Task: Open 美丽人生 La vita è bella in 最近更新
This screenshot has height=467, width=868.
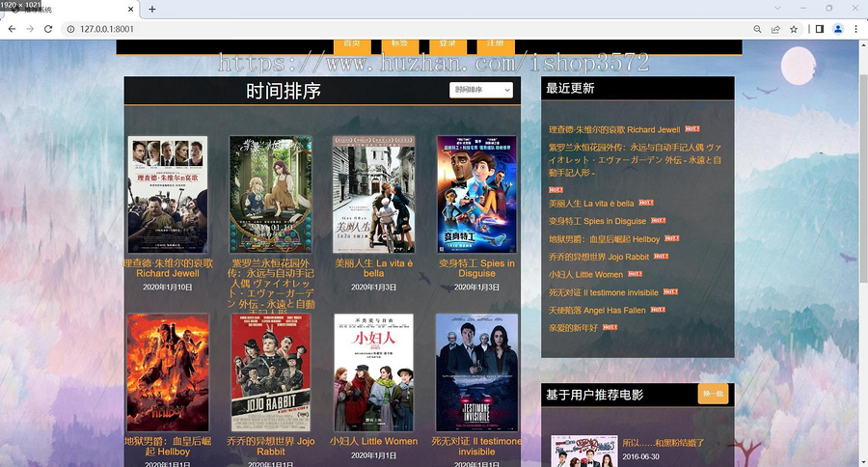Action: coord(591,204)
